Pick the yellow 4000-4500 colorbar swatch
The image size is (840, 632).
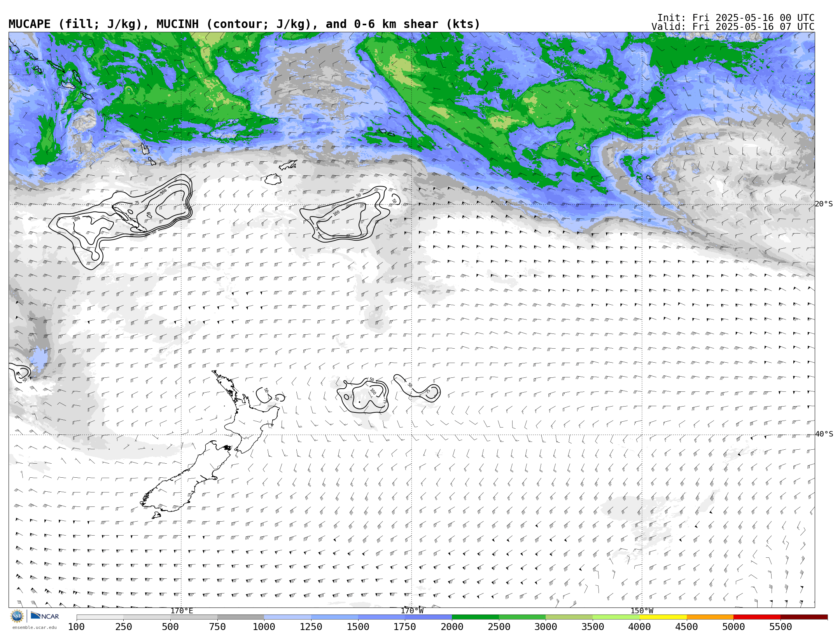(x=663, y=617)
